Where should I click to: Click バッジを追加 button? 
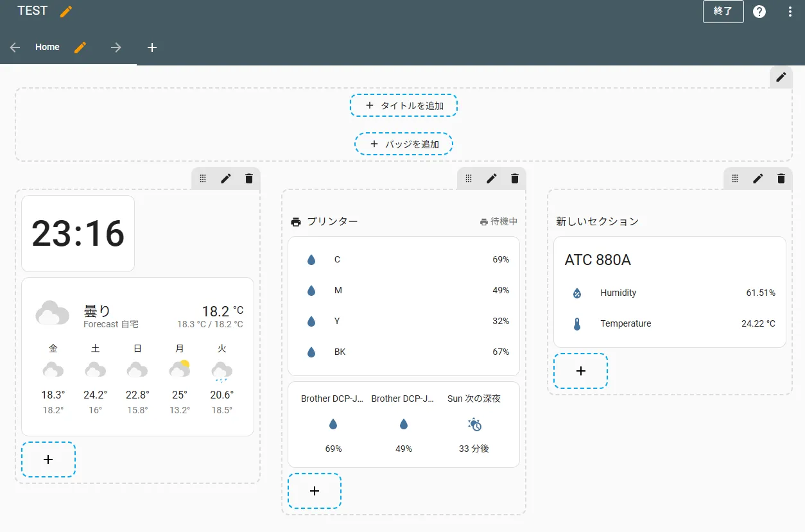coord(404,144)
